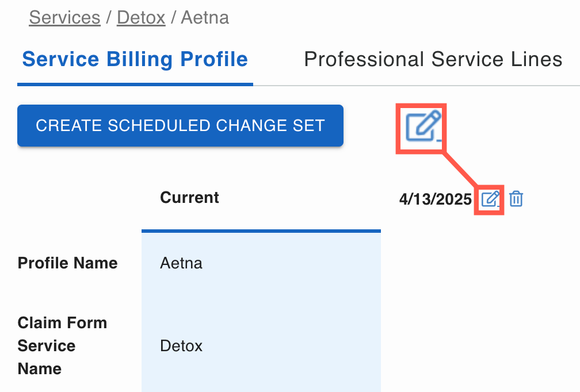The image size is (580, 392).
Task: Click the slash separator after Services
Action: pos(109,18)
